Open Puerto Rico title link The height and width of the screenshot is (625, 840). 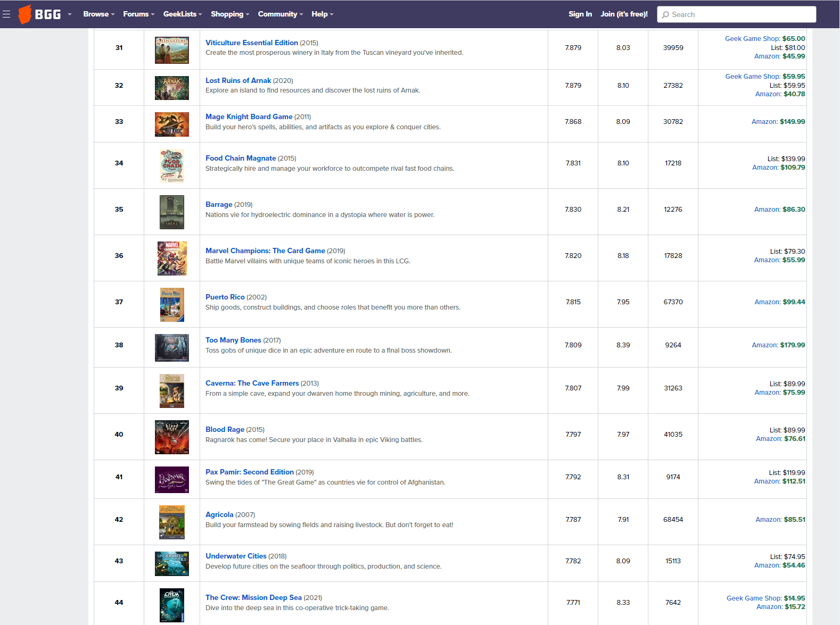coord(225,297)
